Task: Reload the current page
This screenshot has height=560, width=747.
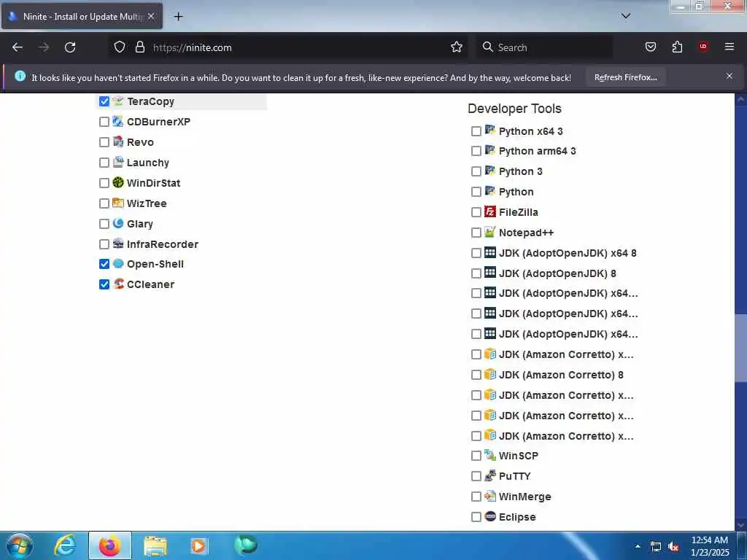Action: click(70, 47)
